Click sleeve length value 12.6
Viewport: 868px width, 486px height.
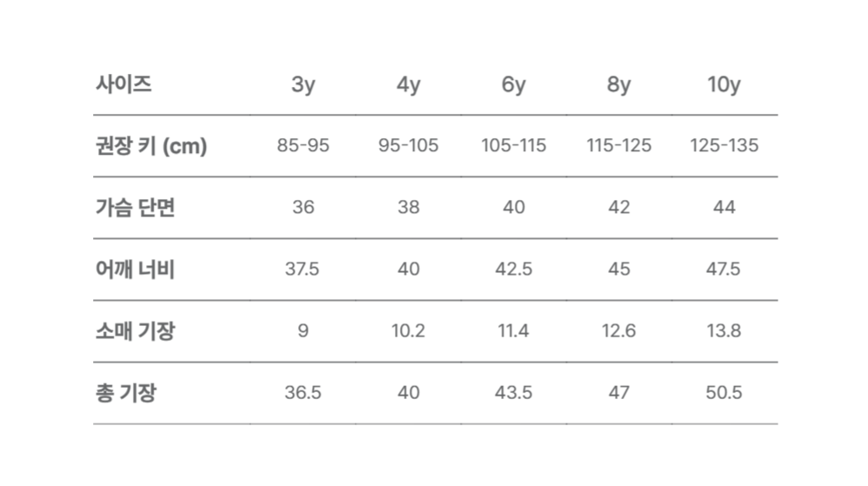618,331
